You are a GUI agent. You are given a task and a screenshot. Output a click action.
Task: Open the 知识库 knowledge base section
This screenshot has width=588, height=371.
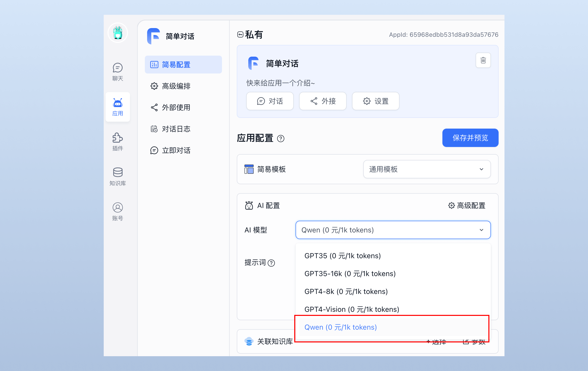117,176
